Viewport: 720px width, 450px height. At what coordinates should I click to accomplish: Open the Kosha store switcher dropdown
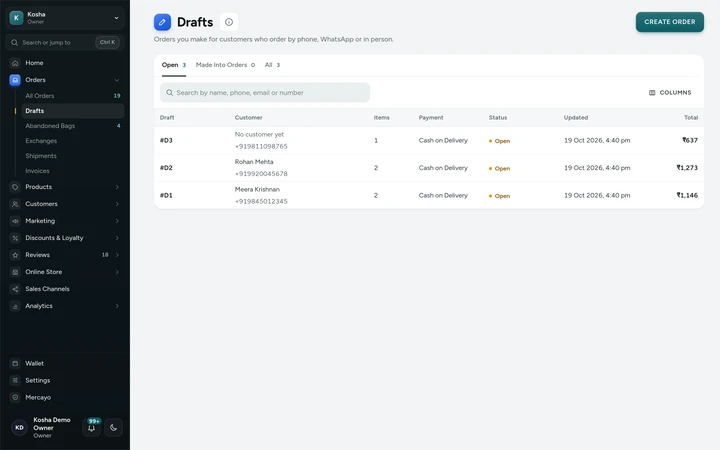(x=65, y=18)
